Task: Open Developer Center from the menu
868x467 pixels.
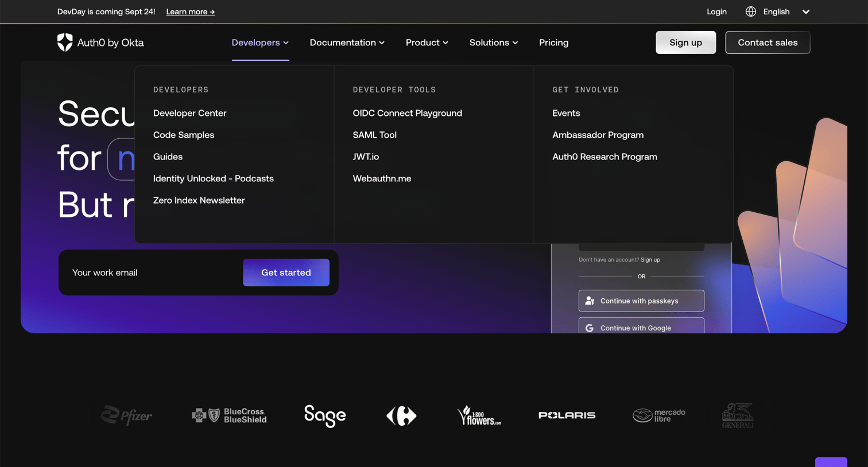Action: 190,113
